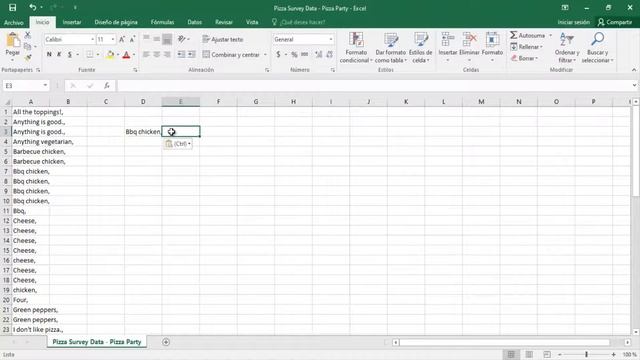Align text to the left
The image size is (640, 360).
pos(146,54)
